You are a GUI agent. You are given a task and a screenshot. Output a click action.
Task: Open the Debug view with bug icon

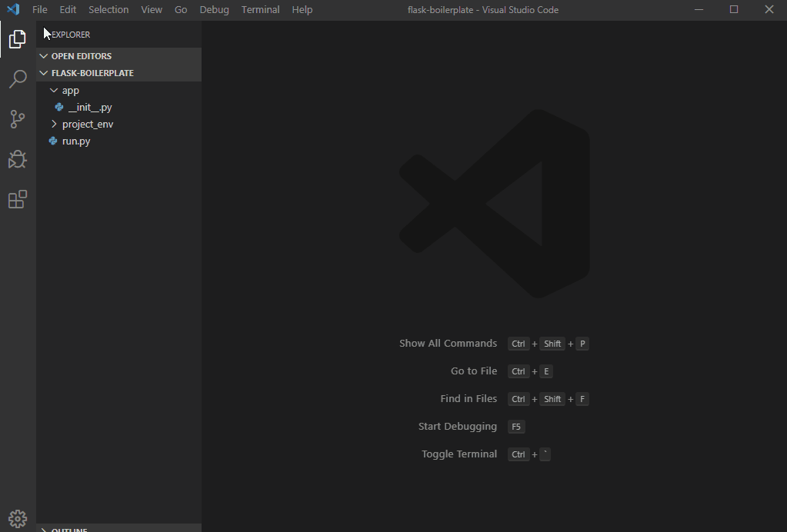pyautogui.click(x=18, y=159)
